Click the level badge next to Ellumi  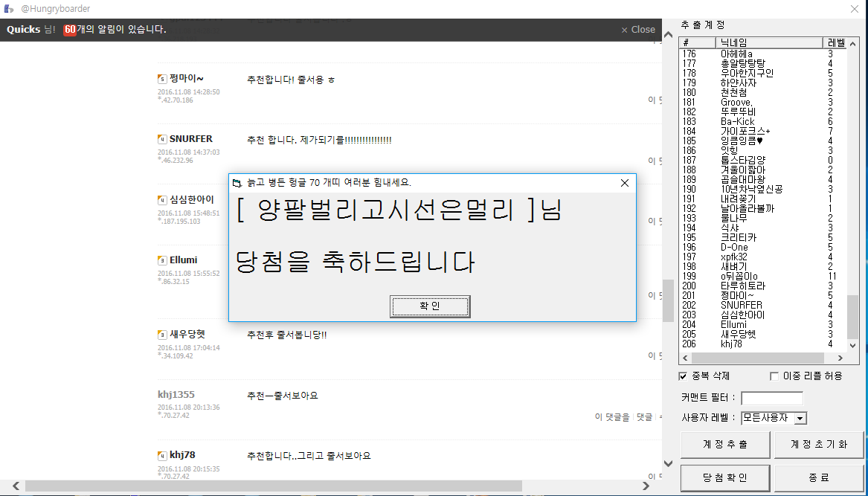point(162,260)
